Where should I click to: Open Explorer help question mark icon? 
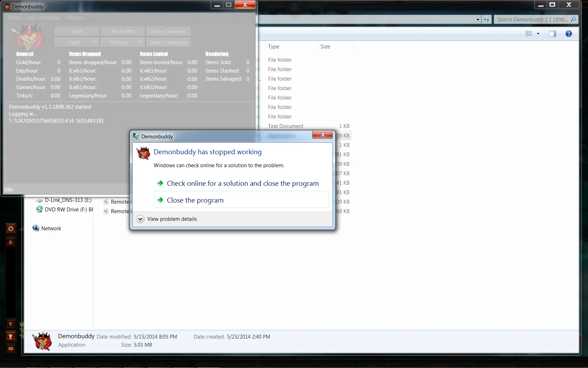[569, 34]
